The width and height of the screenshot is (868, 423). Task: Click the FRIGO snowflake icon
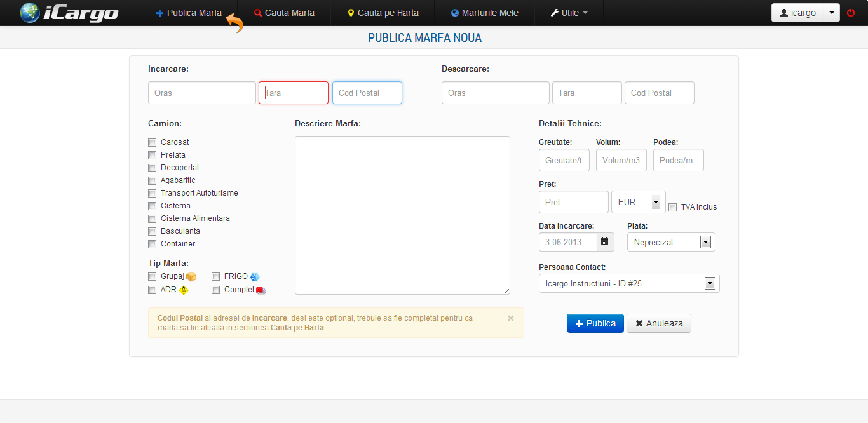click(x=255, y=277)
